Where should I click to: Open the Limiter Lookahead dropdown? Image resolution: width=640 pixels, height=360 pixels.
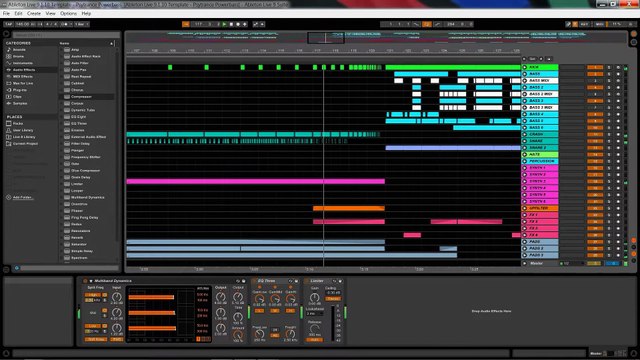(314, 313)
